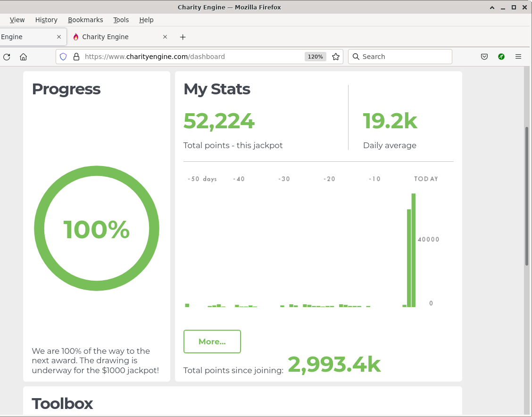532x417 pixels.
Task: Click the 52,224 total points value
Action: [x=219, y=121]
